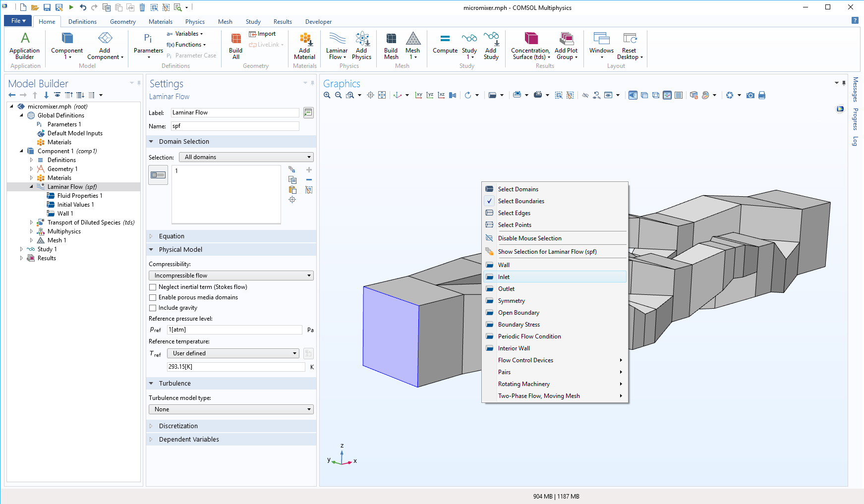Enable the Include gravity checkbox
The image size is (864, 504).
tap(153, 308)
